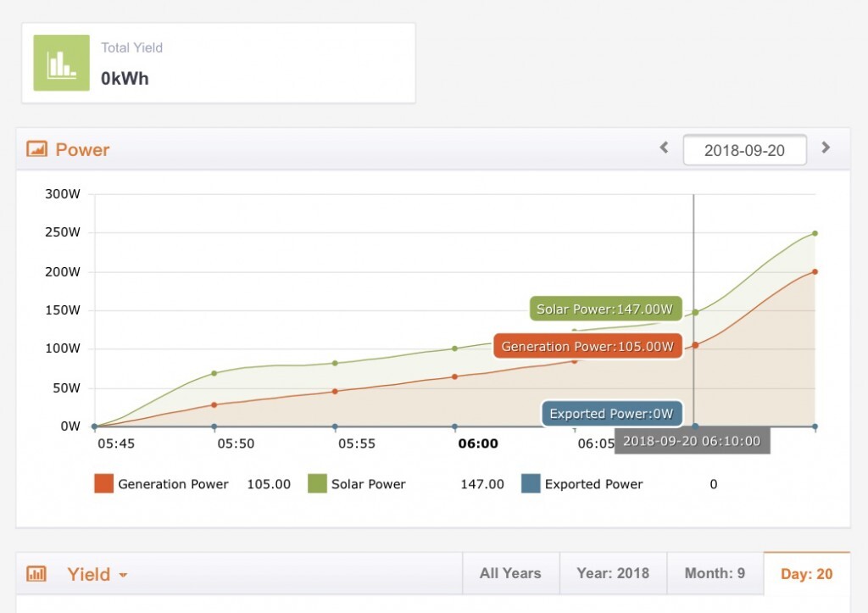Click the Generation Power point at 05:50

coord(214,405)
